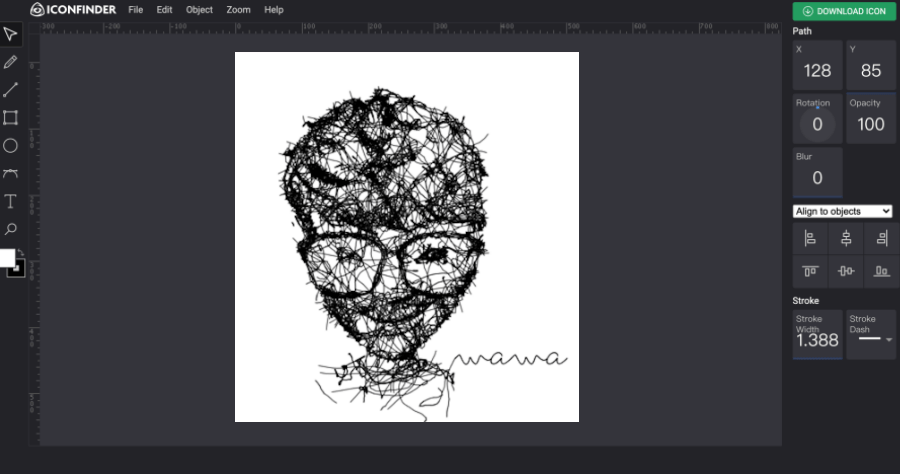900x474 pixels.
Task: Click the X position field
Action: tap(817, 65)
